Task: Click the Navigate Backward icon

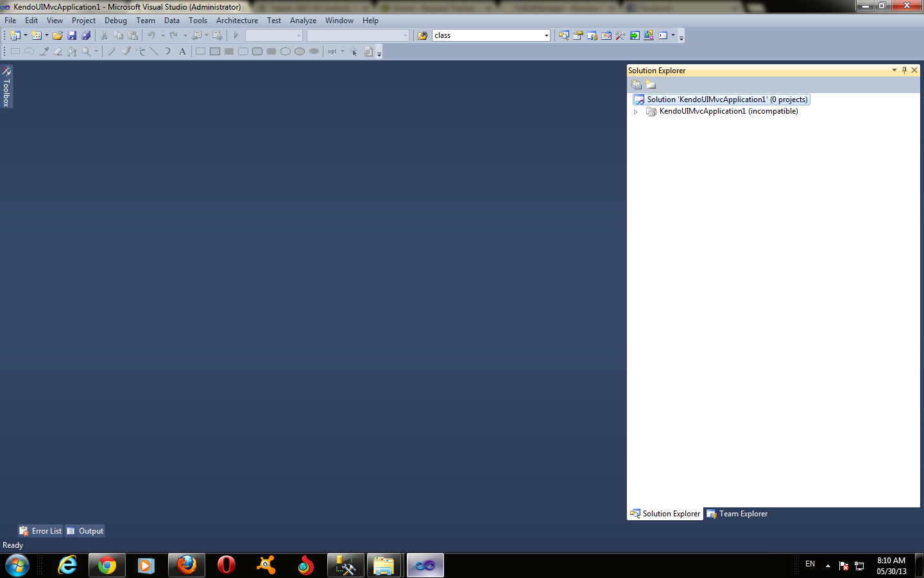Action: click(x=197, y=35)
